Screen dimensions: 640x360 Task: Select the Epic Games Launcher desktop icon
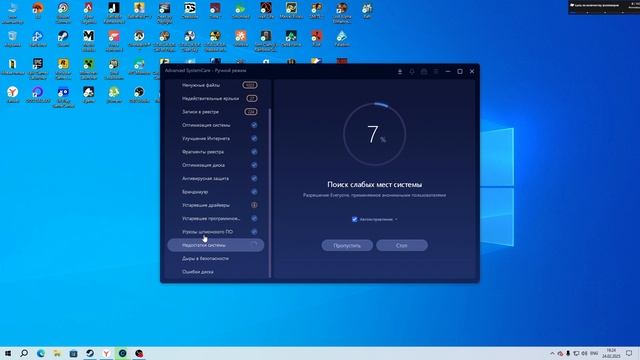coord(38,68)
